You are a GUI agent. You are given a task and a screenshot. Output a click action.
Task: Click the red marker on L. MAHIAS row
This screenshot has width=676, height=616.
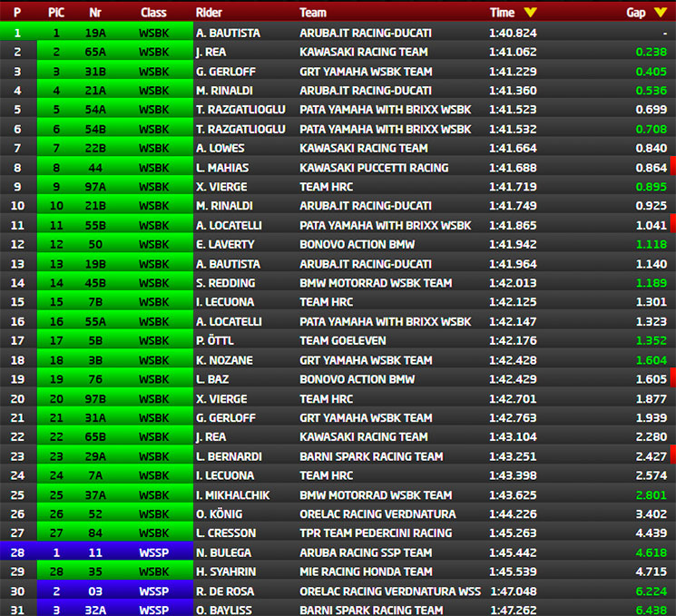(673, 166)
